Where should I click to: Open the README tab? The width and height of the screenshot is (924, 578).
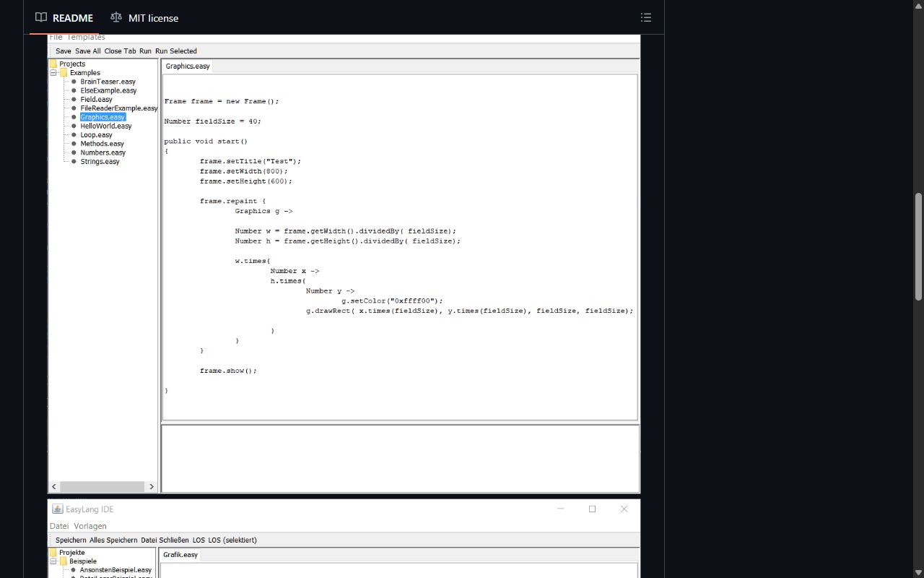pyautogui.click(x=64, y=17)
